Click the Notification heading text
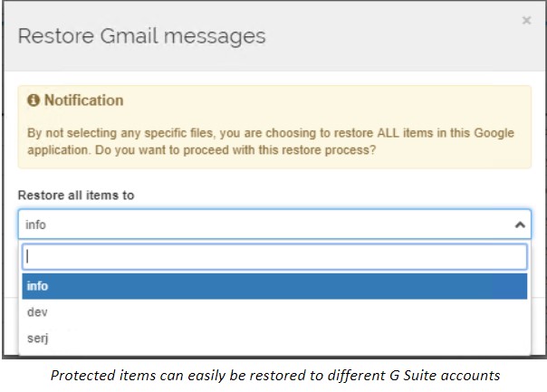 coord(83,100)
